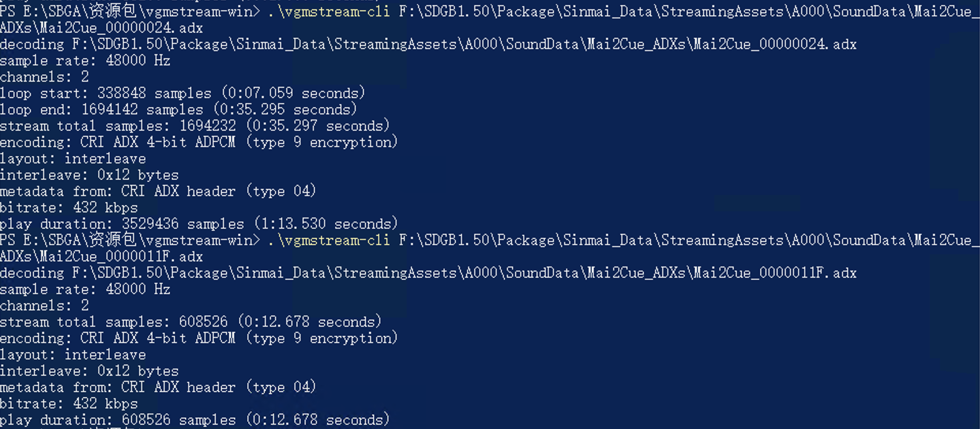Click the first channels: 2 line

(44, 77)
